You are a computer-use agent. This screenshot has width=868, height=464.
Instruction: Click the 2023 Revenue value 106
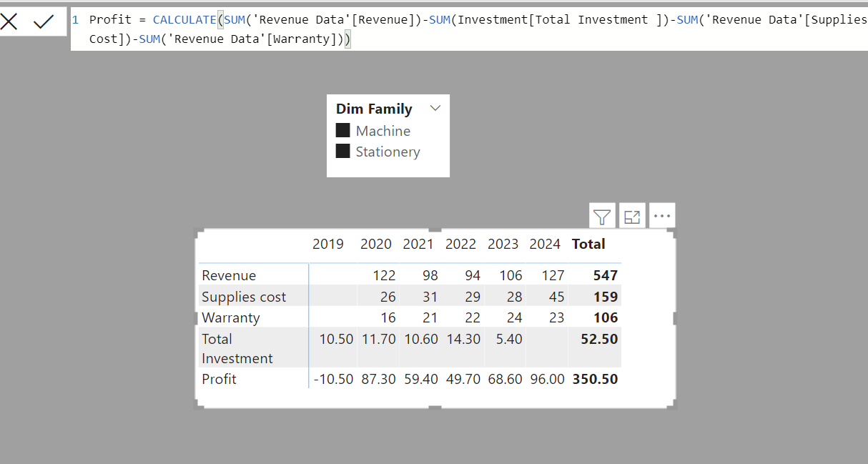(x=511, y=275)
